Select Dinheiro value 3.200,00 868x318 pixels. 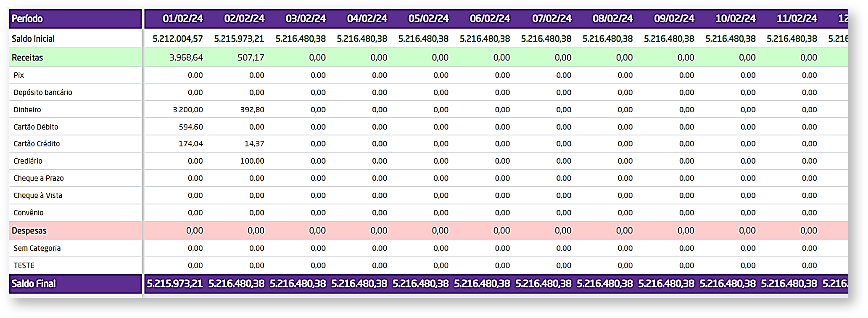tap(188, 110)
